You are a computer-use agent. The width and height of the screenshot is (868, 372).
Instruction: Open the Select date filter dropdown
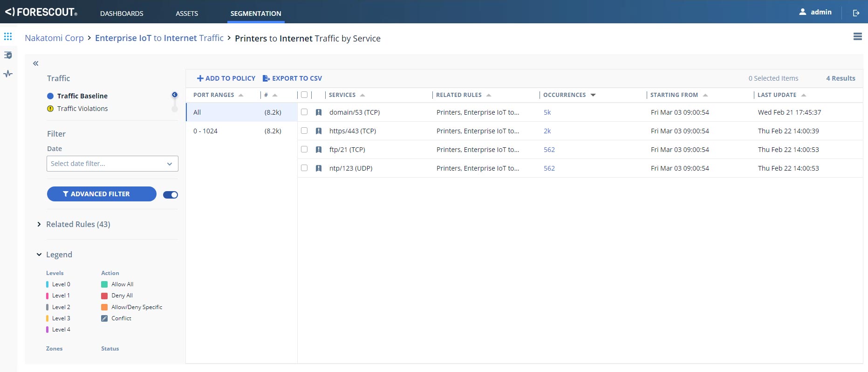(112, 164)
